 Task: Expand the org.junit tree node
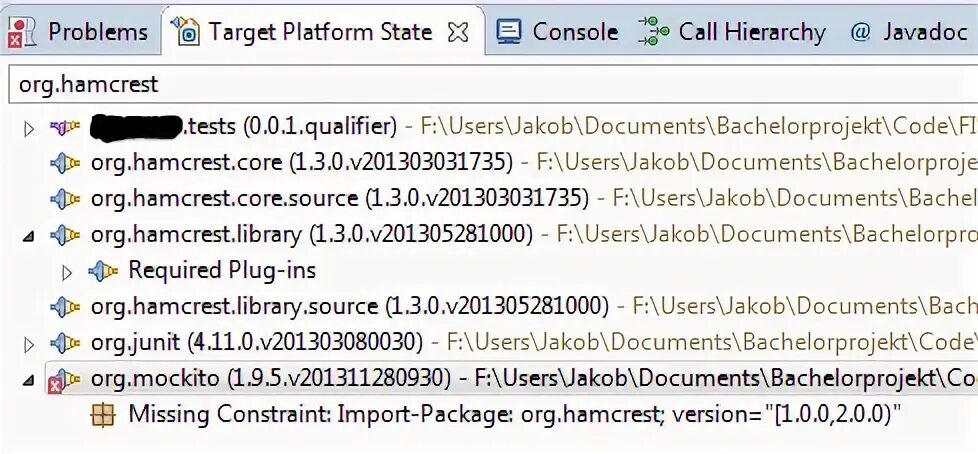(28, 344)
